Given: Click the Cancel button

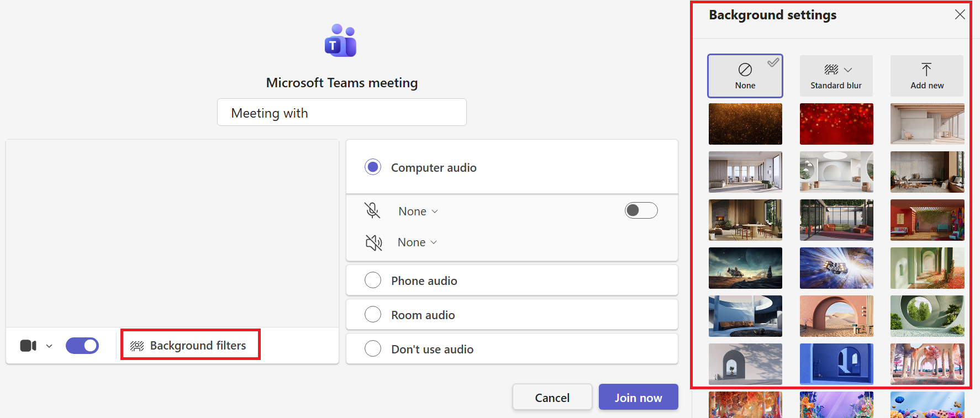Looking at the screenshot, I should pos(552,397).
